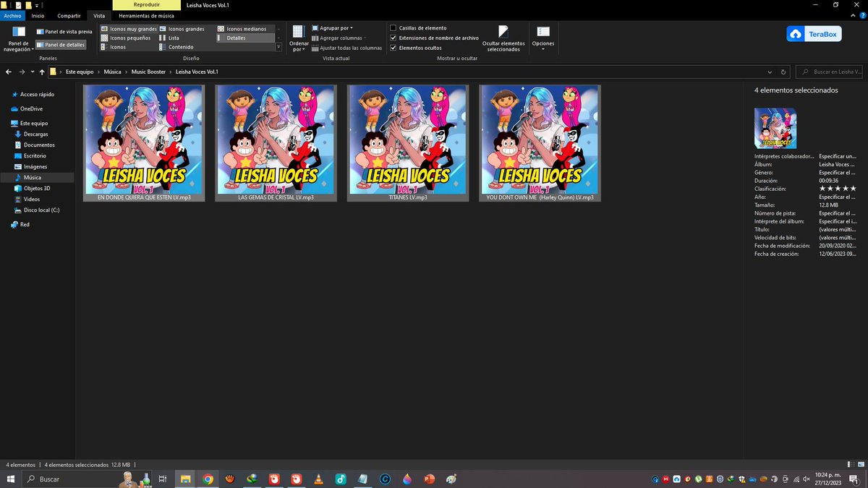Open Google Chrome from taskbar

(208, 479)
